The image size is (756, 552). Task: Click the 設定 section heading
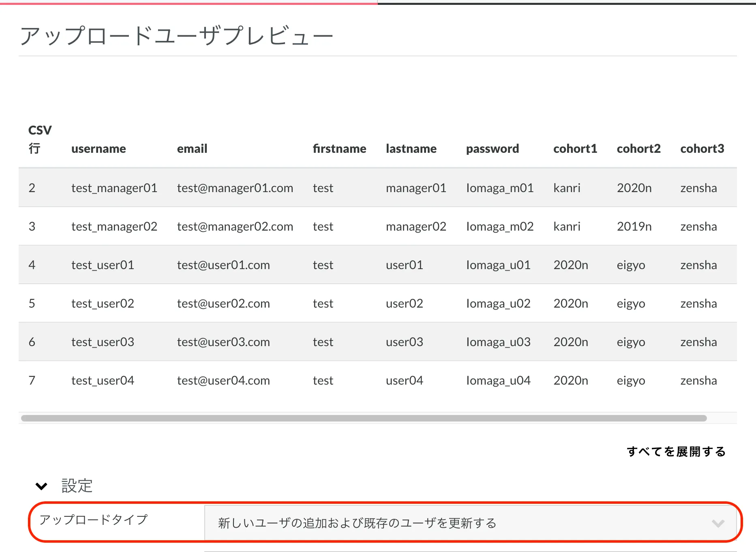point(77,486)
